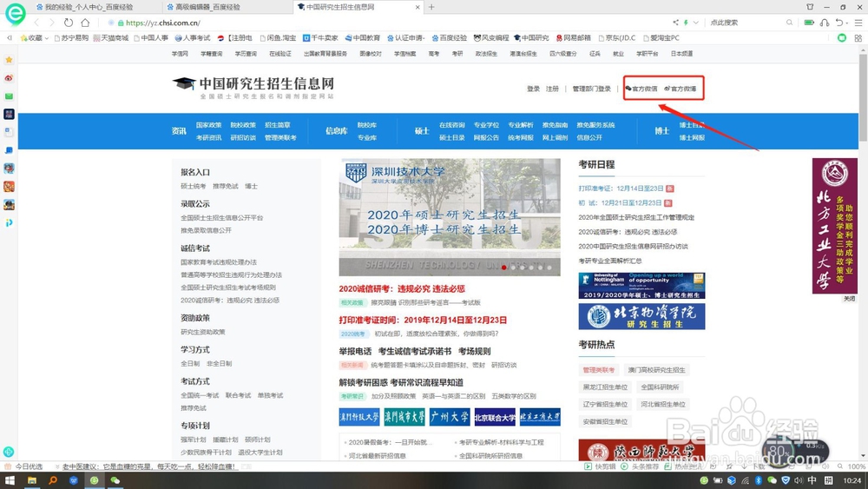Click Windows Start button
The width and height of the screenshot is (868, 489).
[10, 480]
